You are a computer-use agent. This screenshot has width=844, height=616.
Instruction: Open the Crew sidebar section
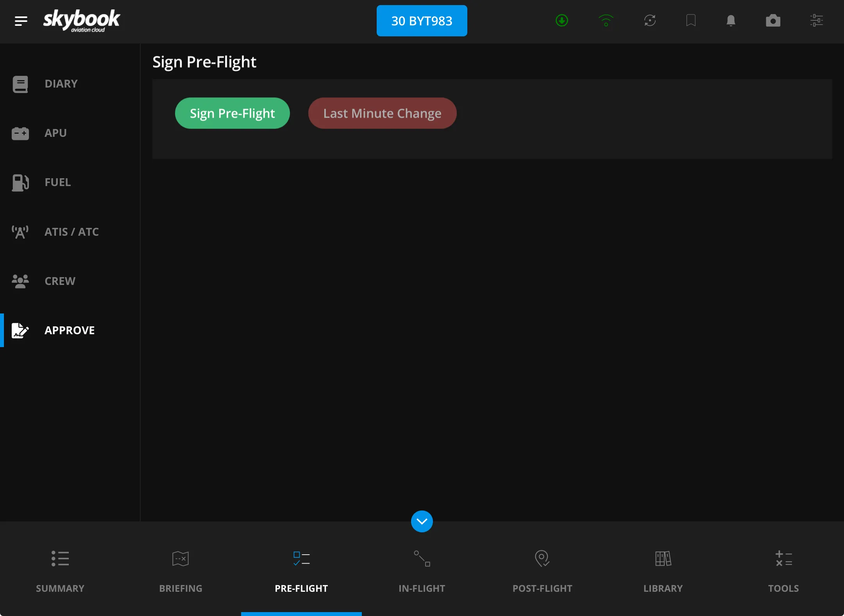click(60, 281)
